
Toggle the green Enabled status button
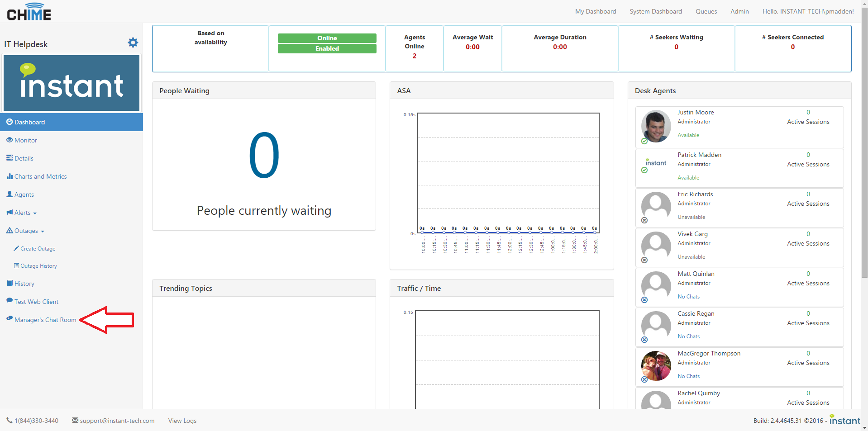[x=327, y=48]
